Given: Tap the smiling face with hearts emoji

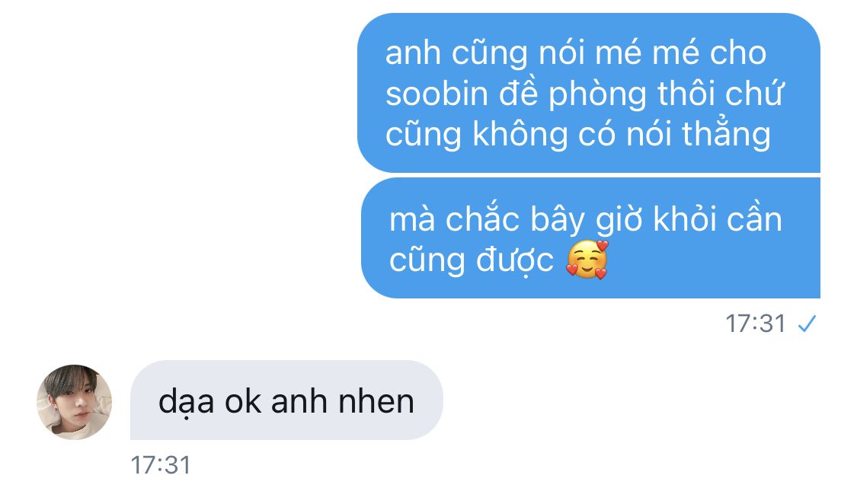Looking at the screenshot, I should 587,260.
